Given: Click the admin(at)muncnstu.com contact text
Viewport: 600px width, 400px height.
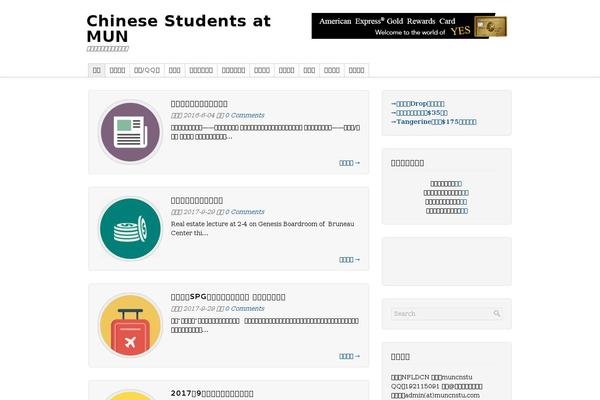Looking at the screenshot, I should (435, 395).
